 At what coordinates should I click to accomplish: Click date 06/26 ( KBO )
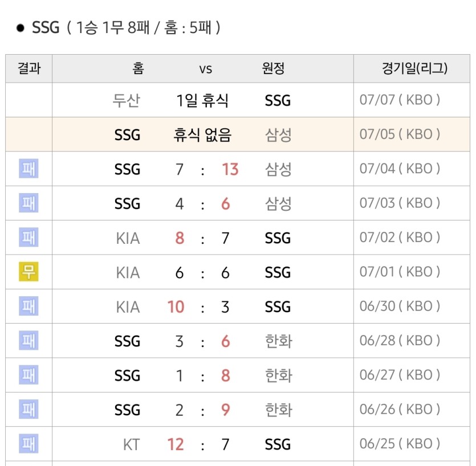click(400, 409)
